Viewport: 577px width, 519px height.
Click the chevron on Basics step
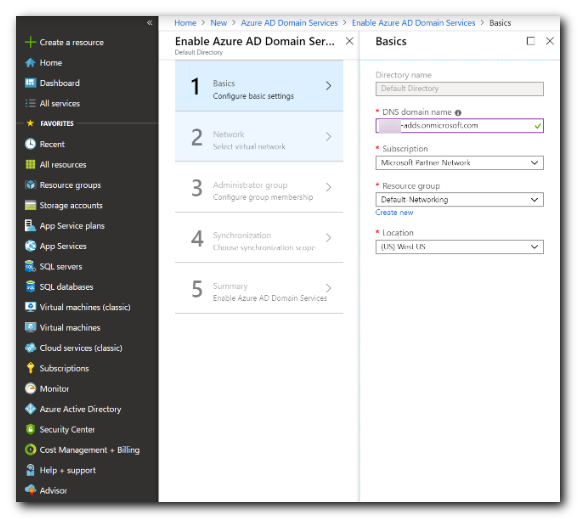coord(329,86)
